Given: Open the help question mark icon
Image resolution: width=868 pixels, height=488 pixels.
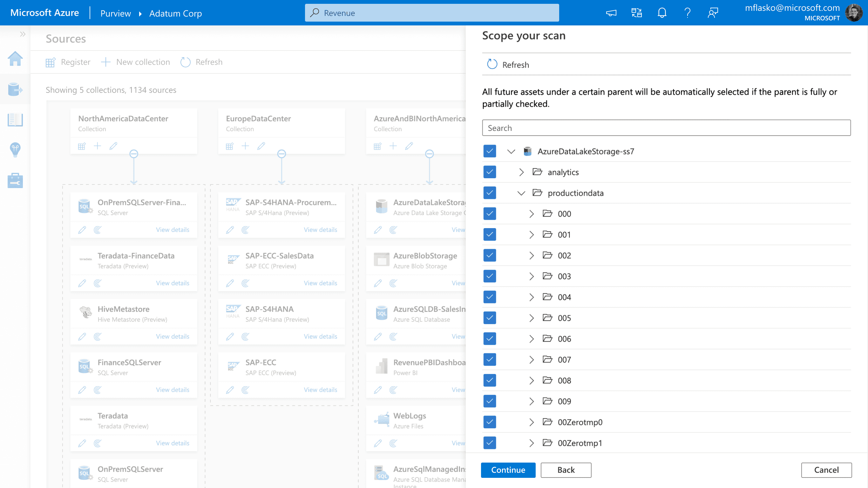Looking at the screenshot, I should 688,13.
